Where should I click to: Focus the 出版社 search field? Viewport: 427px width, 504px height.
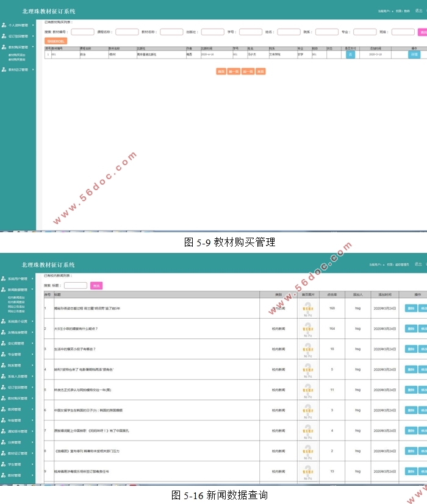pyautogui.click(x=213, y=32)
